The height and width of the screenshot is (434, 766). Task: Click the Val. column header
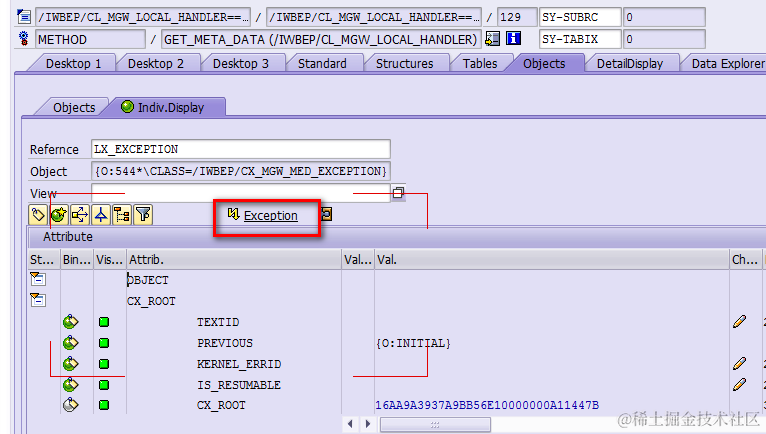click(x=552, y=260)
